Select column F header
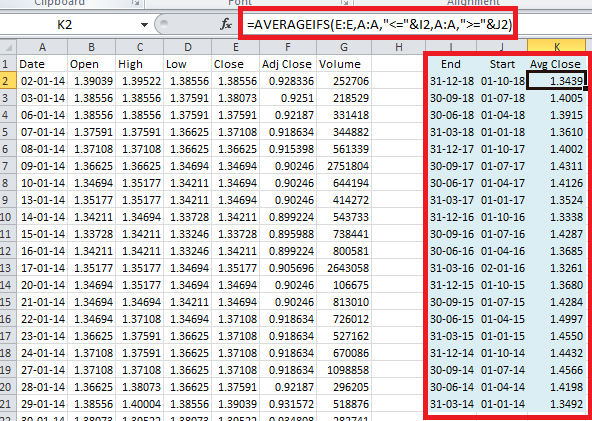 288,47
